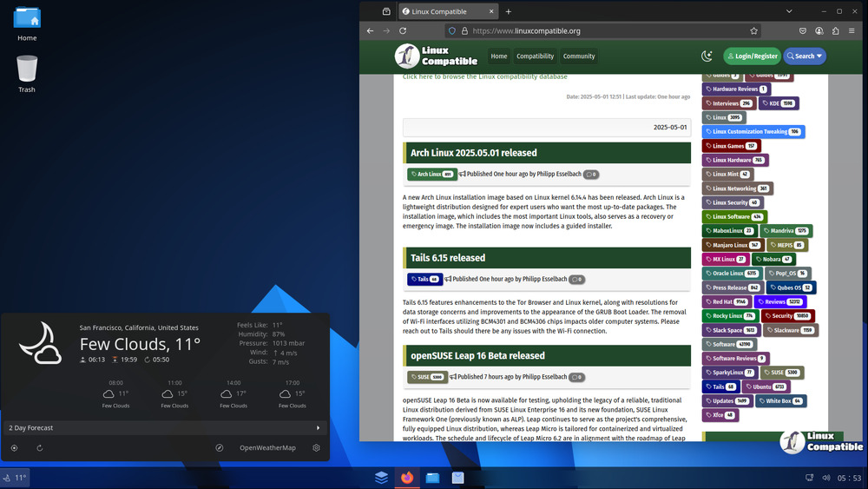The image size is (868, 489).
Task: Click the weather location target icon
Action: point(14,448)
